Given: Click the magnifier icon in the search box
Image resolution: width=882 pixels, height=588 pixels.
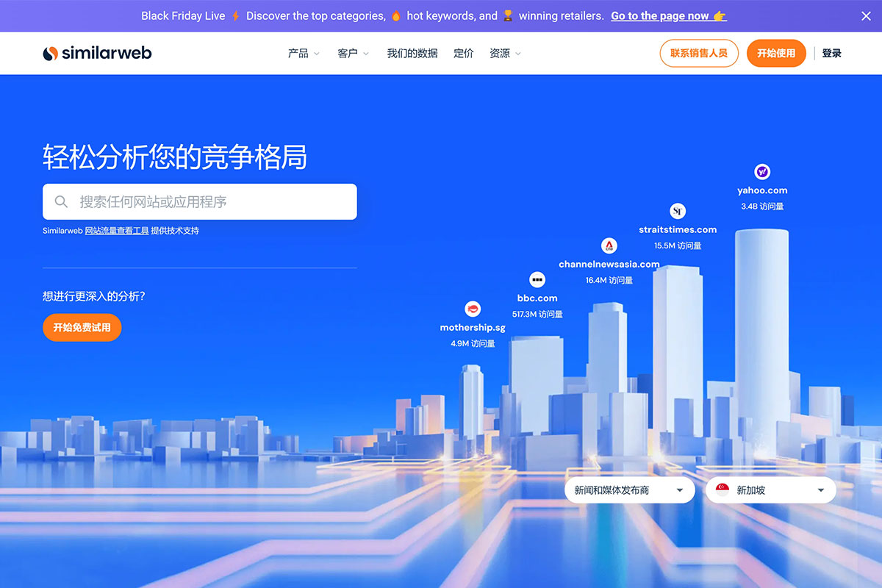Looking at the screenshot, I should coord(61,201).
